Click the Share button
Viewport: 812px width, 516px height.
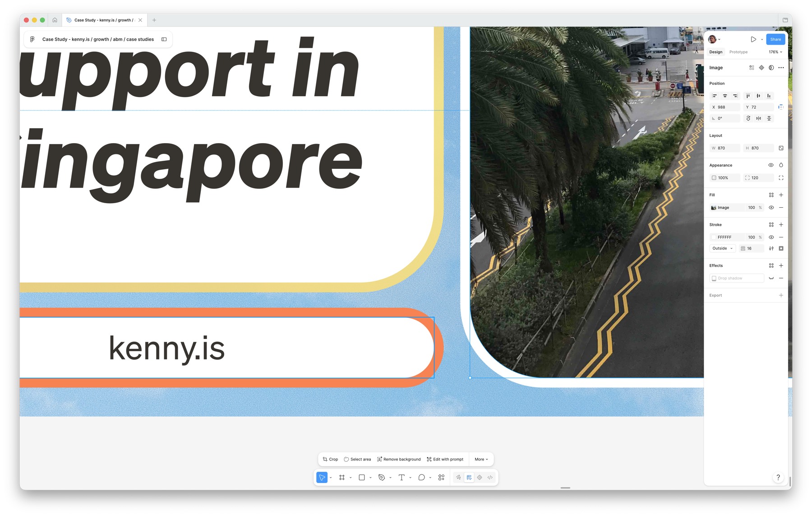[x=775, y=39]
